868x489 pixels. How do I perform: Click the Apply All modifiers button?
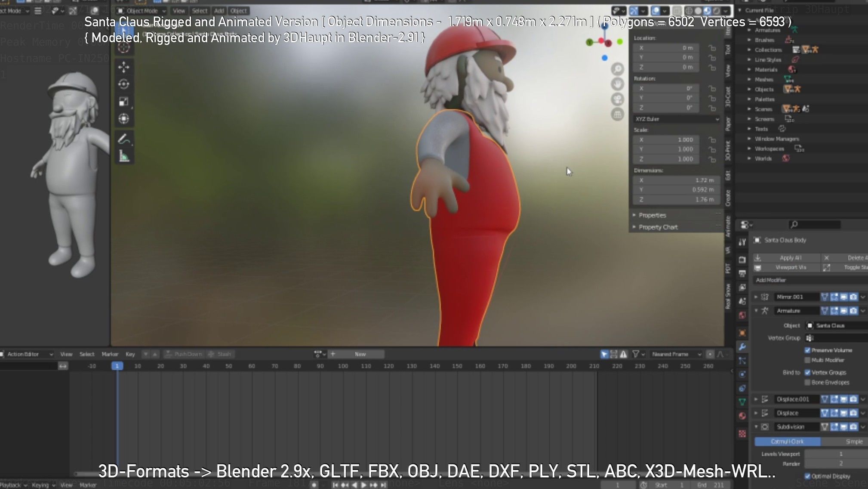point(786,258)
